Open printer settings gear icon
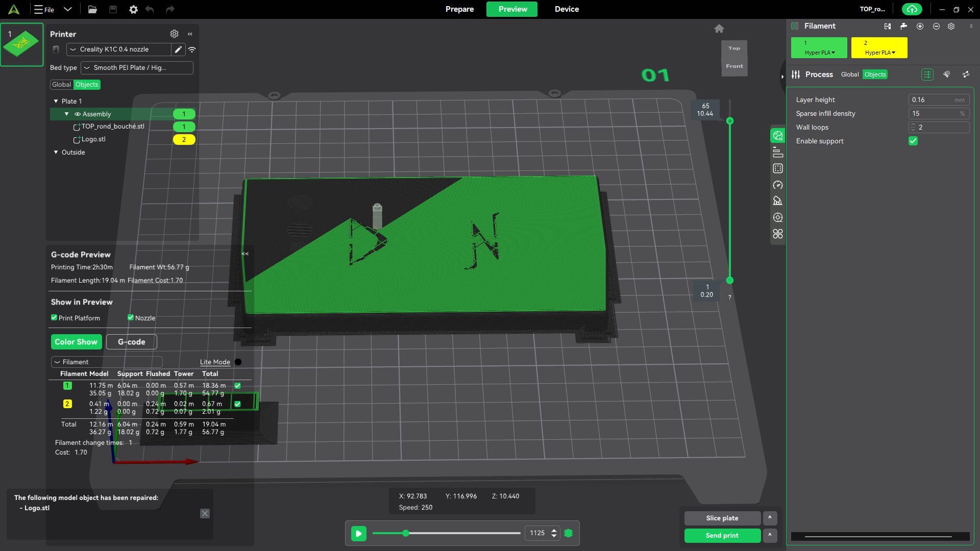 (x=174, y=34)
